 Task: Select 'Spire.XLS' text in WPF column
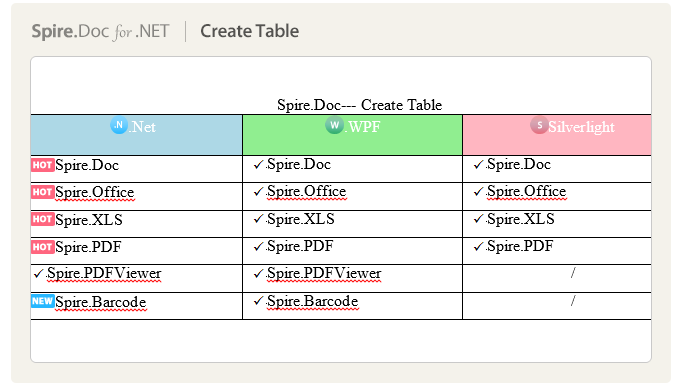(x=301, y=219)
